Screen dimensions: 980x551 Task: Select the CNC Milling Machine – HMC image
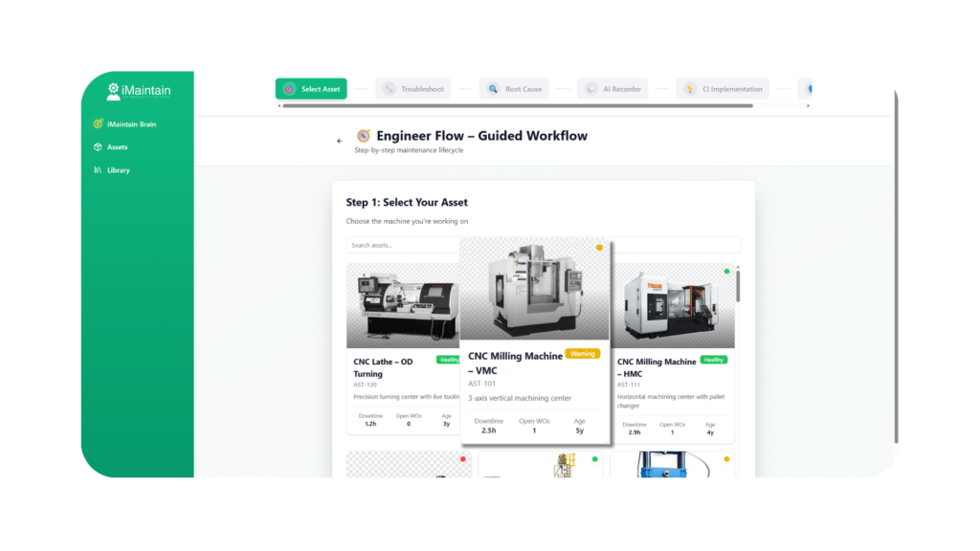(672, 308)
